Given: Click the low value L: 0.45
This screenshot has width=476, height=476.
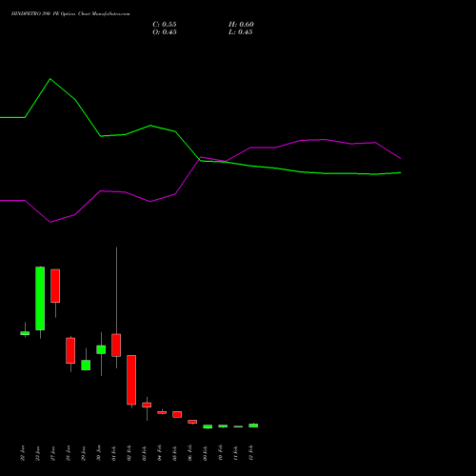Looking at the screenshot, I should pyautogui.click(x=241, y=32).
